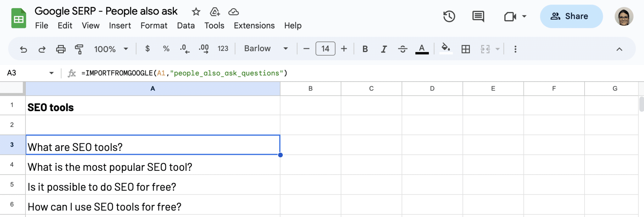The width and height of the screenshot is (644, 217).
Task: Click the font size field showing 14
Action: (325, 49)
